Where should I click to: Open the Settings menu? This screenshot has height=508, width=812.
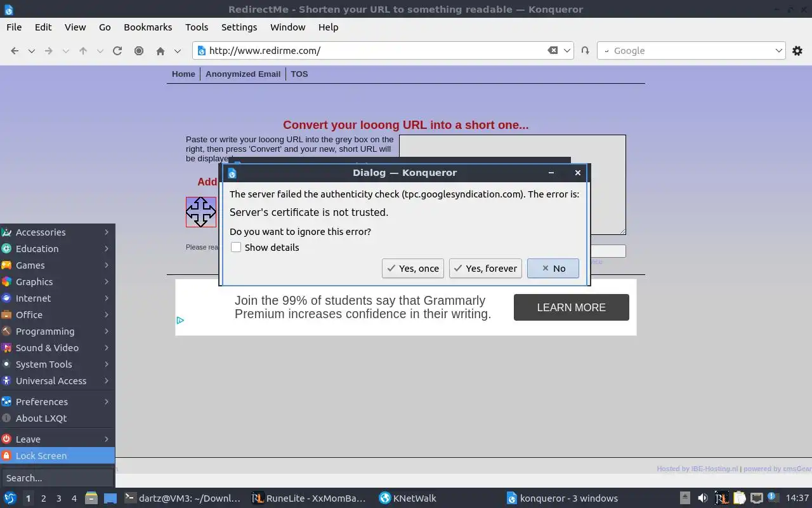pyautogui.click(x=239, y=27)
